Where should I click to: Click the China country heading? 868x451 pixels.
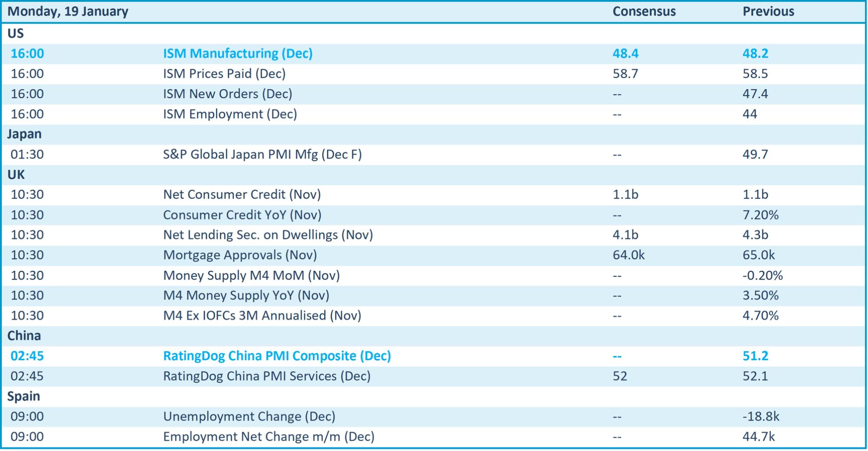point(24,336)
